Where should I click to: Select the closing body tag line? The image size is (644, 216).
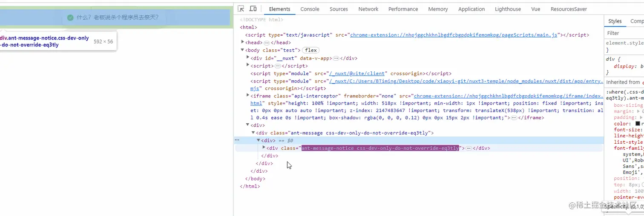click(255, 179)
